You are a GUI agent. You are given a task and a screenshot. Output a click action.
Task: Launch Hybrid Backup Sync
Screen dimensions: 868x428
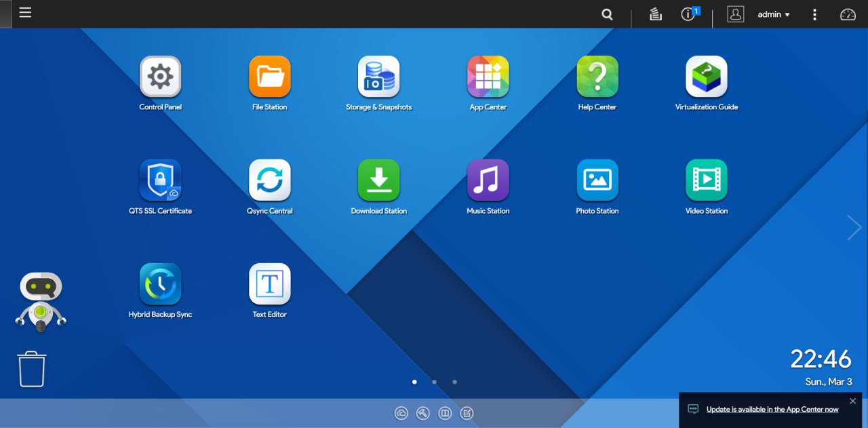click(x=160, y=284)
